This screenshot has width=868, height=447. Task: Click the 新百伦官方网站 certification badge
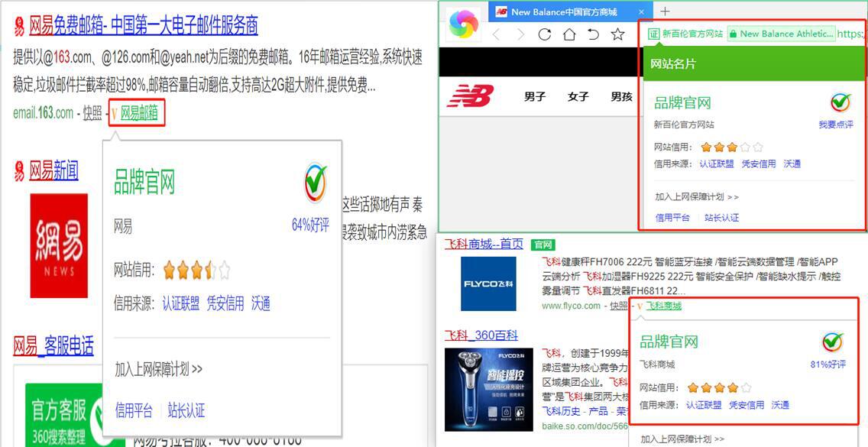click(685, 34)
